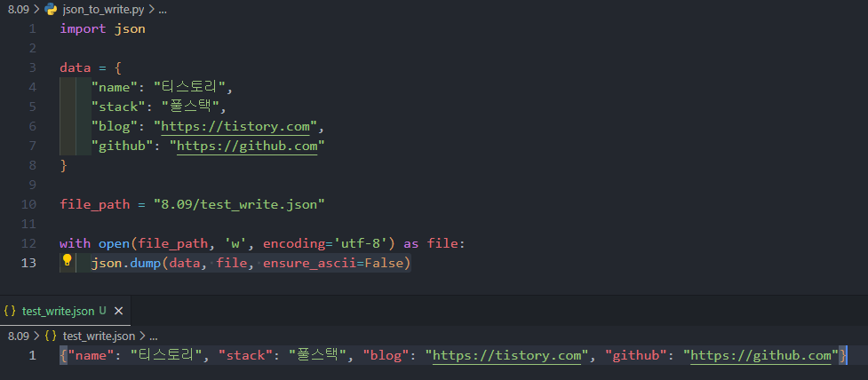Click the curly braces icon on test_write.json tab
Image resolution: width=868 pixels, height=380 pixels.
tap(10, 311)
